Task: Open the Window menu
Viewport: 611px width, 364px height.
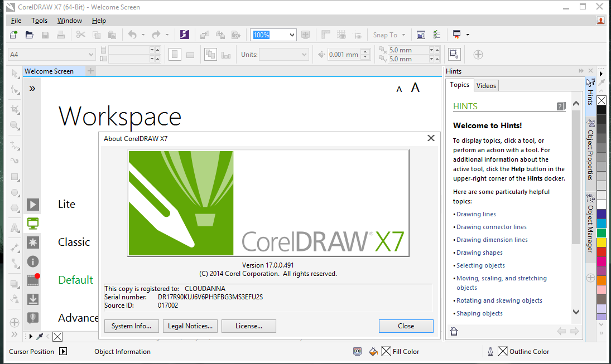Action: [70, 21]
